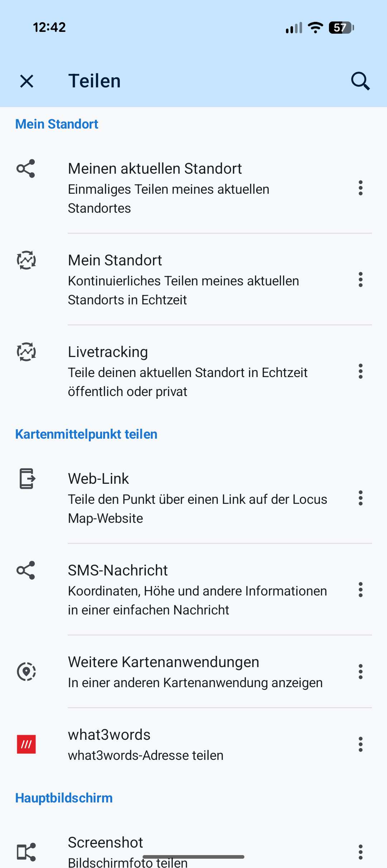387x868 pixels.
Task: Open overflow menu for Web-Link
Action: (360, 498)
